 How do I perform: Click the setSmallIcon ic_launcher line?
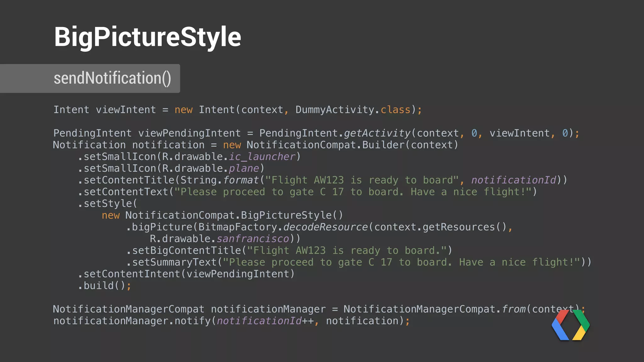pos(189,156)
